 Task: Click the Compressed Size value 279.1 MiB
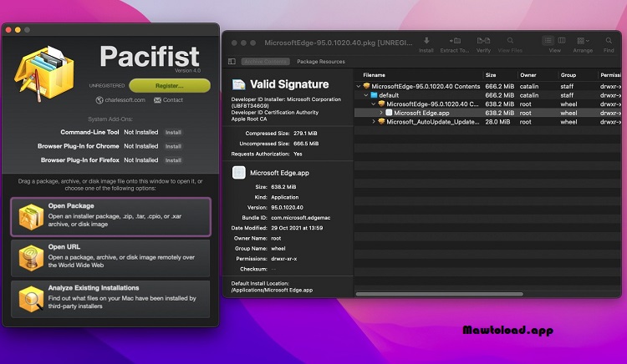click(305, 134)
